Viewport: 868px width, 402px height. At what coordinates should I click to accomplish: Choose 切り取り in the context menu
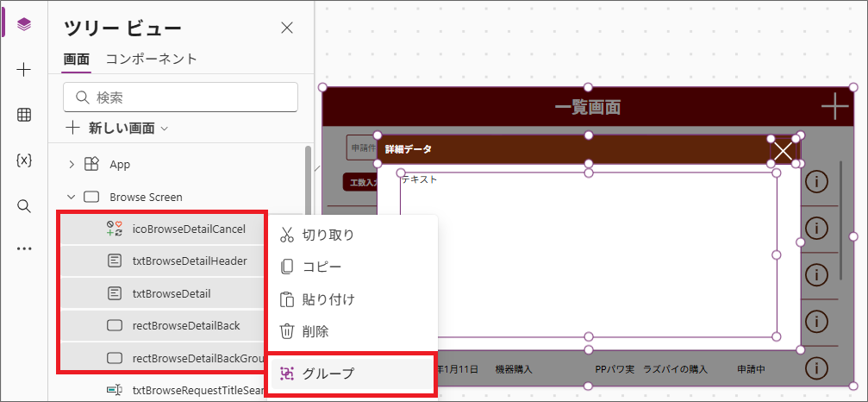[x=328, y=235]
